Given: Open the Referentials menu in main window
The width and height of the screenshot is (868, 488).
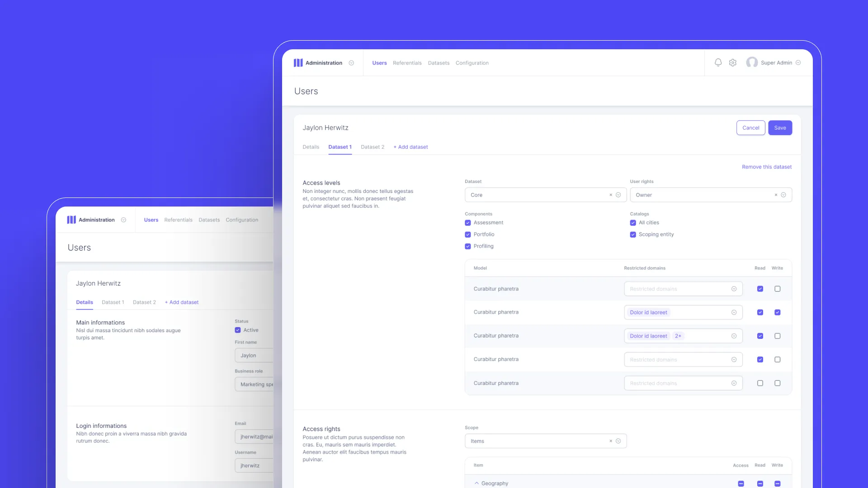Looking at the screenshot, I should tap(407, 63).
